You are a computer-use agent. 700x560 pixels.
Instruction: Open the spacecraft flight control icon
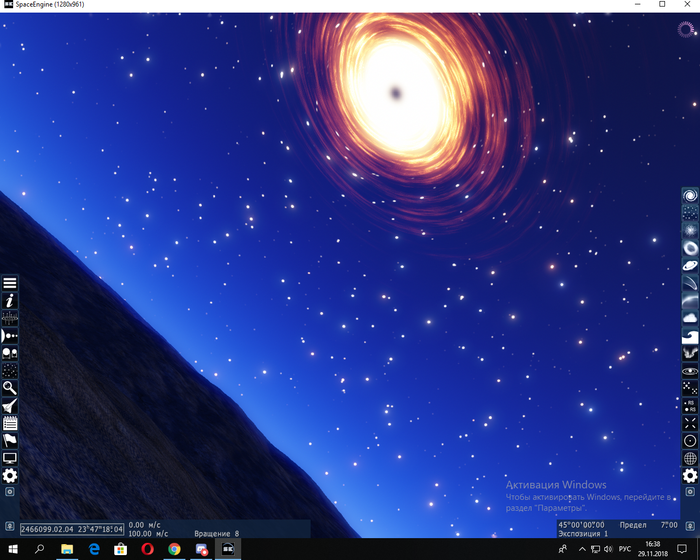coord(10,405)
